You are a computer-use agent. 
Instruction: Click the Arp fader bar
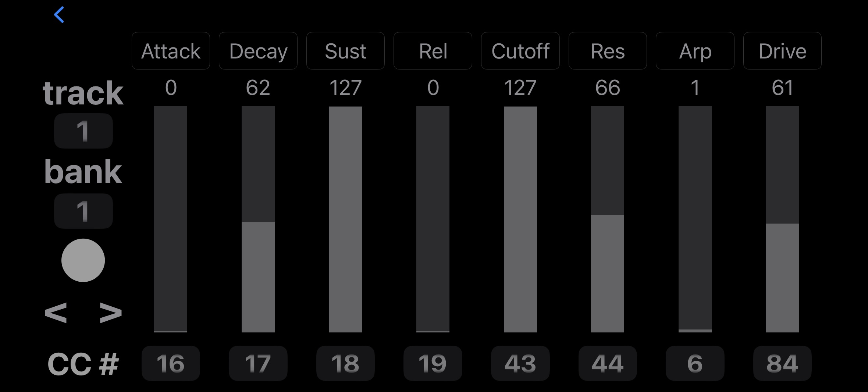point(695,219)
